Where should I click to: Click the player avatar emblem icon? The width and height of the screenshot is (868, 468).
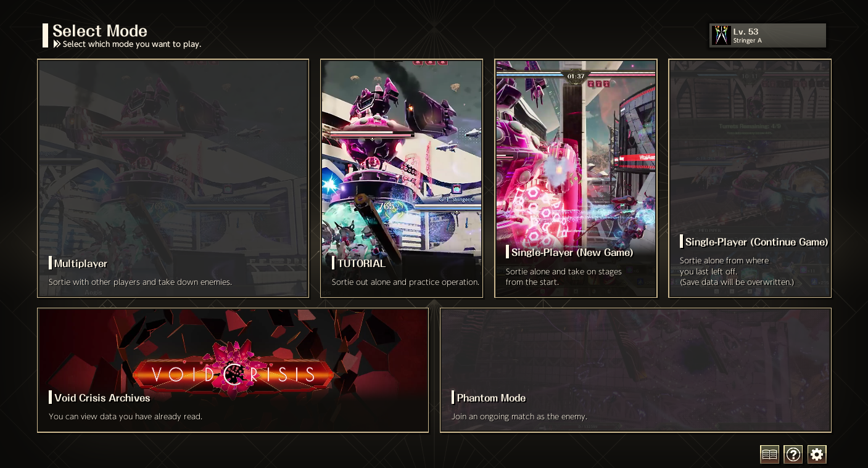pos(721,36)
